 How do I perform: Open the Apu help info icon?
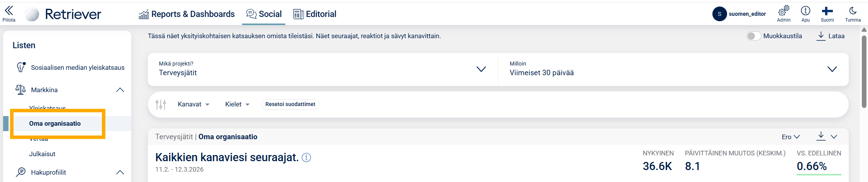(805, 11)
